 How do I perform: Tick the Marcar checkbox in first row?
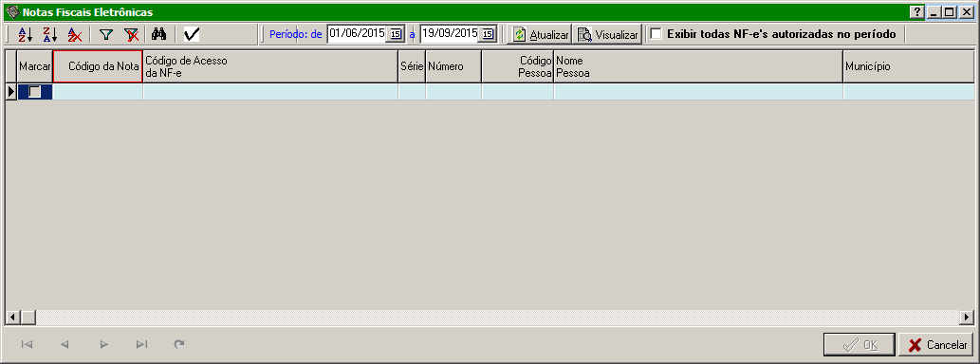(x=35, y=92)
